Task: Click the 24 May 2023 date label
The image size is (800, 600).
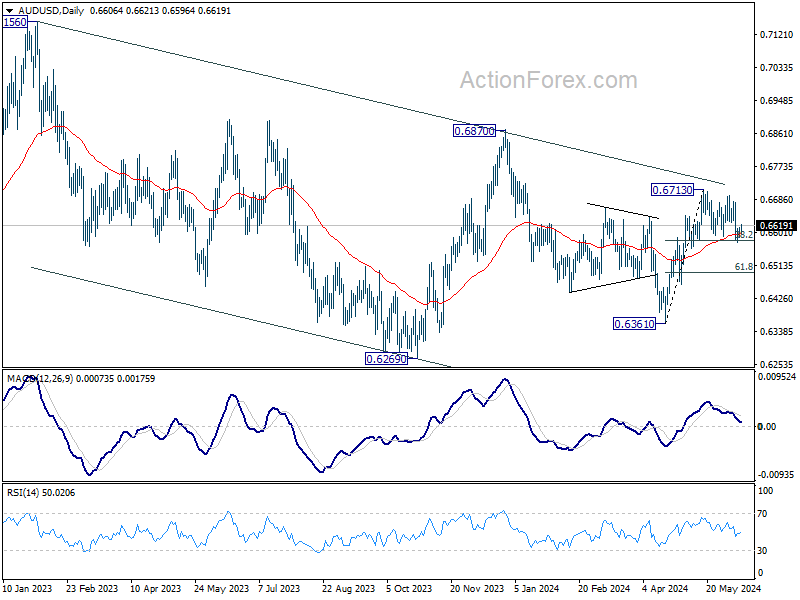Action: click(221, 588)
